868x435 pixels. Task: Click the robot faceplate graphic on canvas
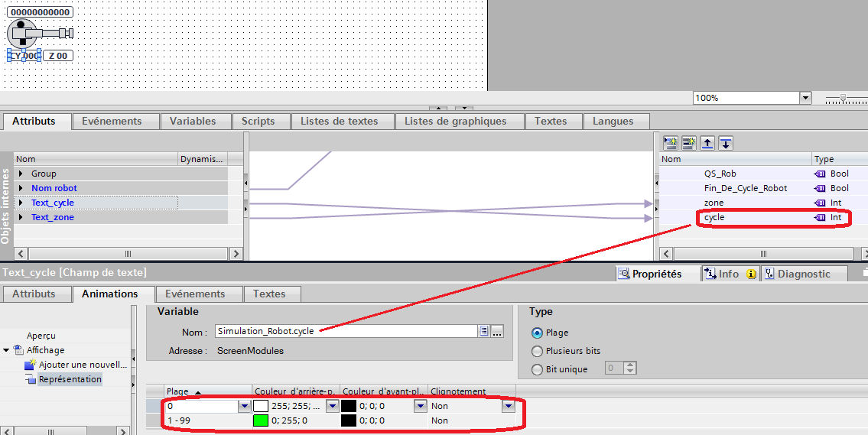[39, 34]
